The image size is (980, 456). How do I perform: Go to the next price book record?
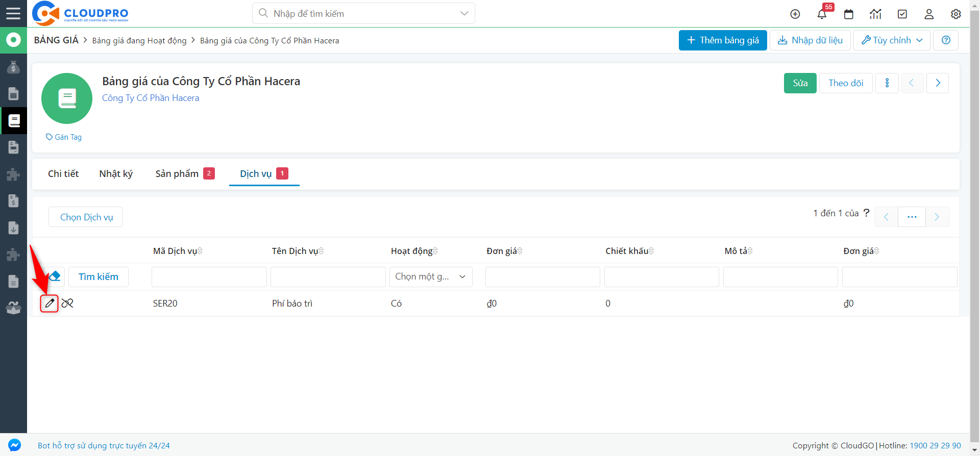938,83
